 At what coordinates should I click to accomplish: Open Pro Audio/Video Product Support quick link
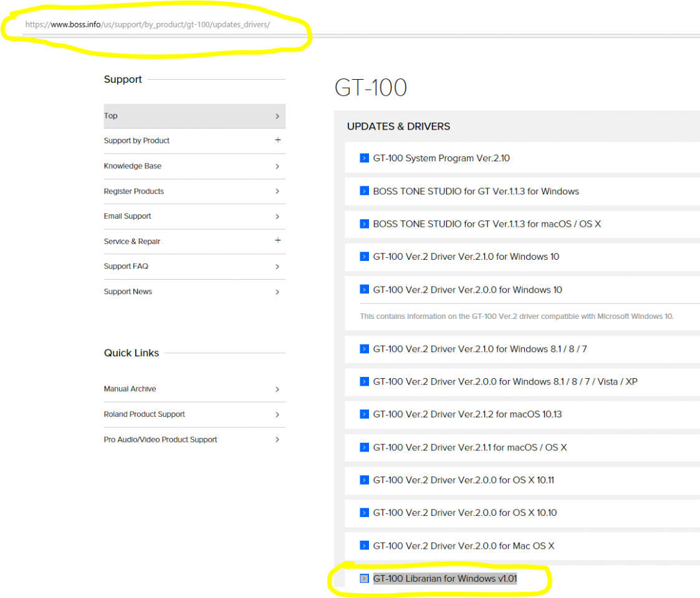(194, 440)
